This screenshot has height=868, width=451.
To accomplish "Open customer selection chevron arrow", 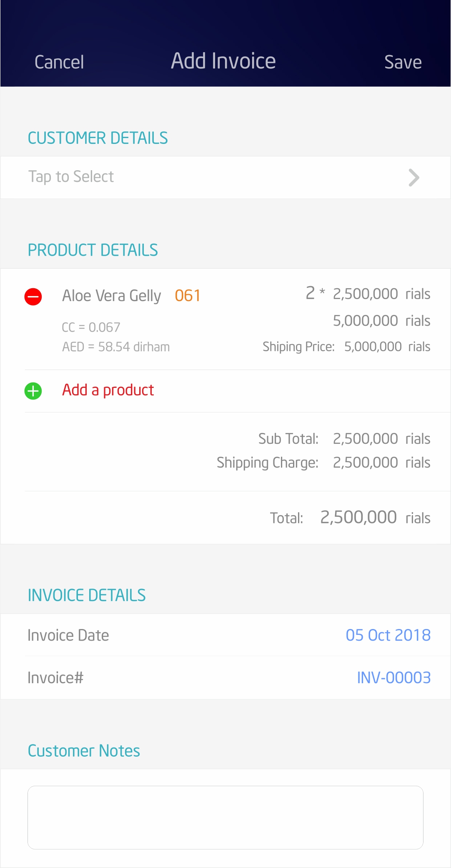I will 413,178.
